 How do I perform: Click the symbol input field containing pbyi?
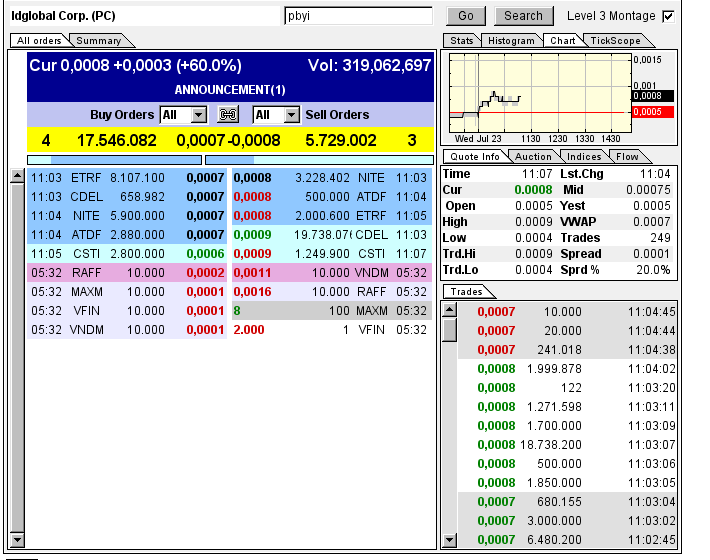(356, 16)
